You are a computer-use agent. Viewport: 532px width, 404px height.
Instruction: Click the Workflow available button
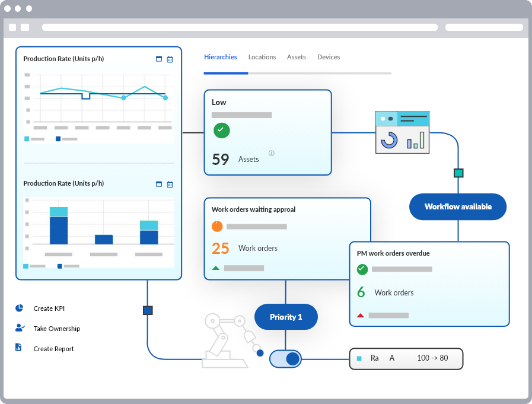point(458,207)
